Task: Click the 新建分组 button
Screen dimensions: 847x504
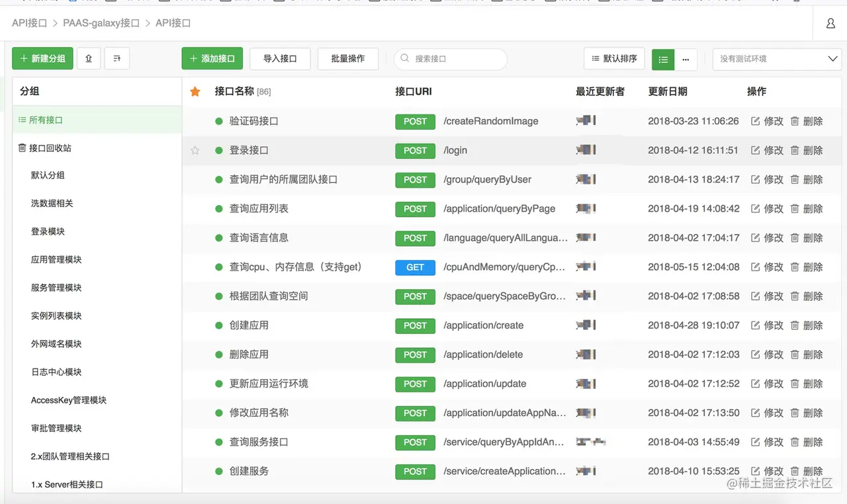Action: pos(42,59)
